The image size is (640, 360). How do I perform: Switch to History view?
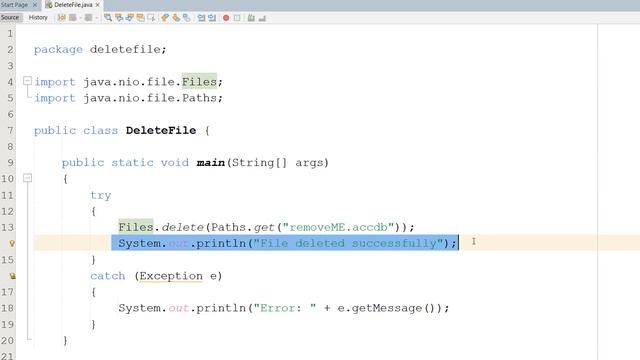coord(38,18)
